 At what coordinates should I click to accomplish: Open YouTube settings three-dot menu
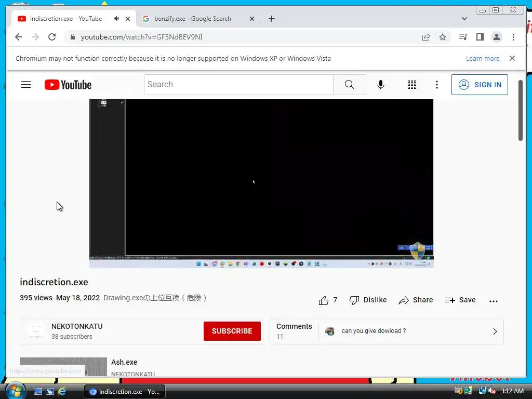point(436,85)
